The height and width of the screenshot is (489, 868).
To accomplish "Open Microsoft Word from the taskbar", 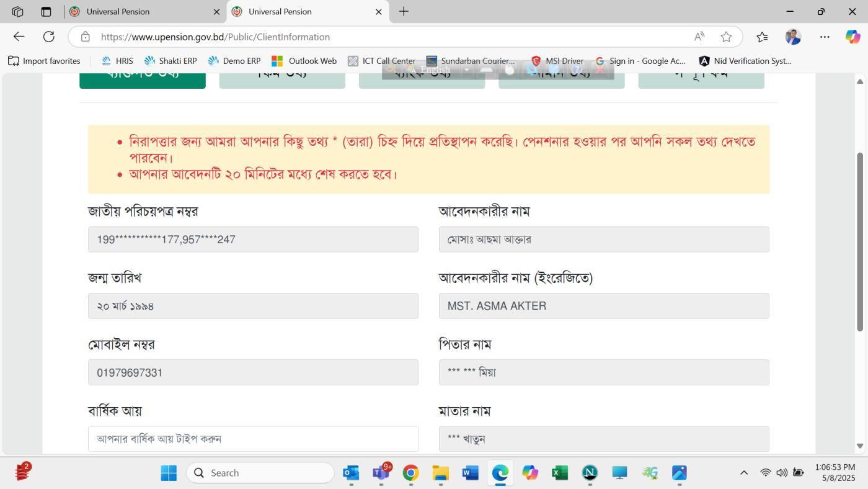I will tap(470, 473).
